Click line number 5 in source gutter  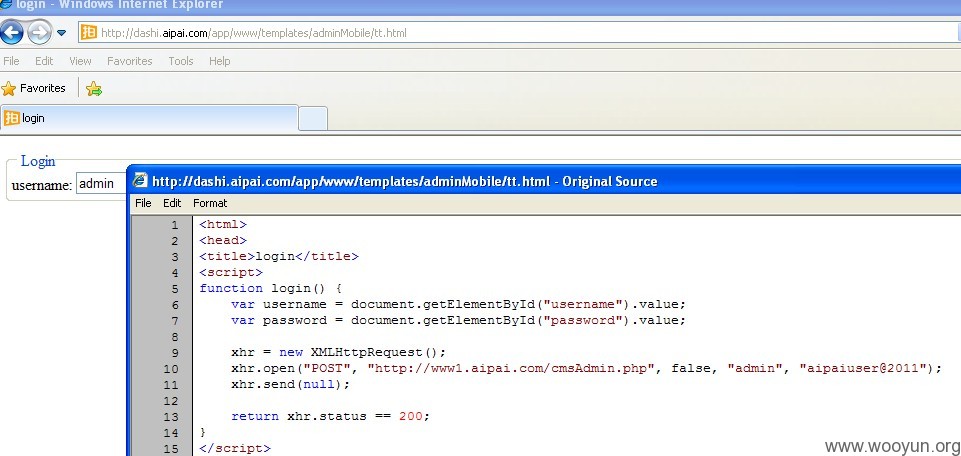click(x=175, y=289)
